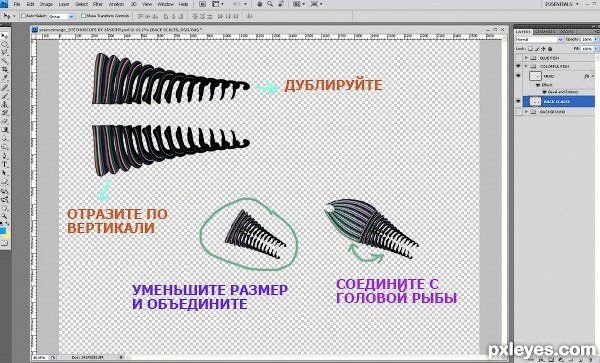Select the Zoom tool in the toolbox
This screenshot has height=363, width=600.
[x=5, y=216]
